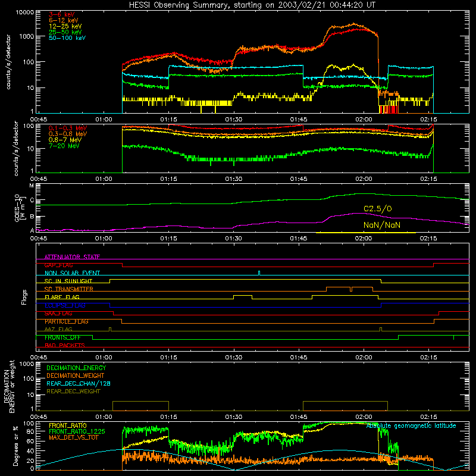Image resolution: width=476 pixels, height=476 pixels.
Task: Select the ECLIPSE_FLAG label
Action: coord(65,305)
